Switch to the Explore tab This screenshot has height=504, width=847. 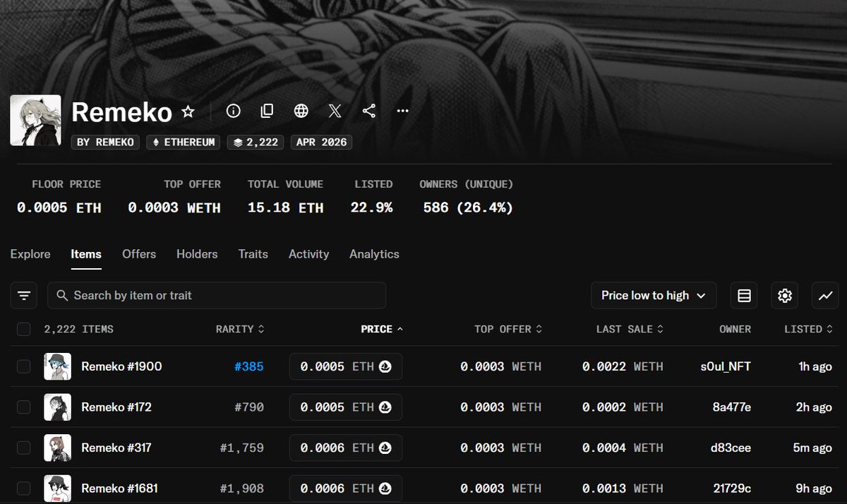[30, 254]
